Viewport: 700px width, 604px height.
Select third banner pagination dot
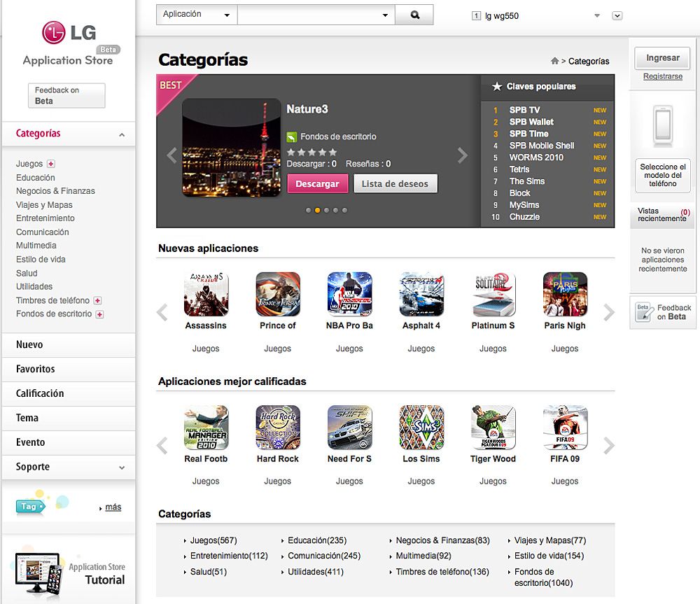(326, 210)
